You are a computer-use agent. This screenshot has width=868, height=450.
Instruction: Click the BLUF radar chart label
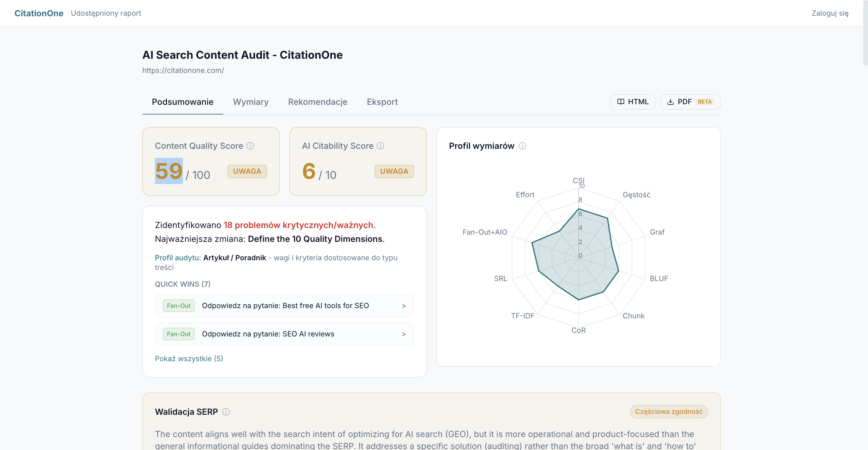659,279
